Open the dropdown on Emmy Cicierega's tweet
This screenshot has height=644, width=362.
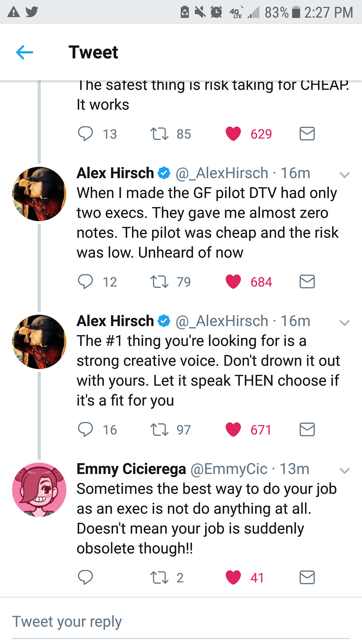pyautogui.click(x=345, y=471)
